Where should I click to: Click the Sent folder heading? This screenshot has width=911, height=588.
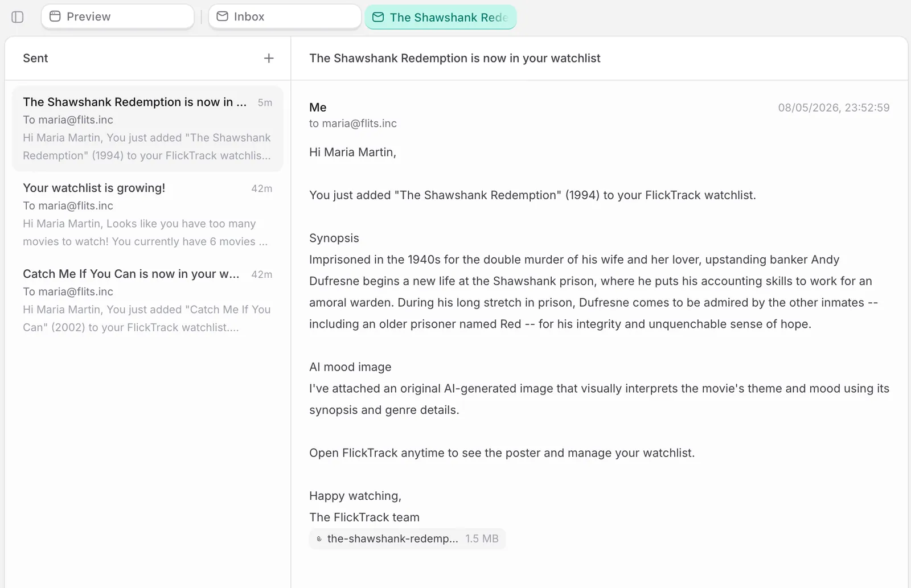click(x=35, y=58)
